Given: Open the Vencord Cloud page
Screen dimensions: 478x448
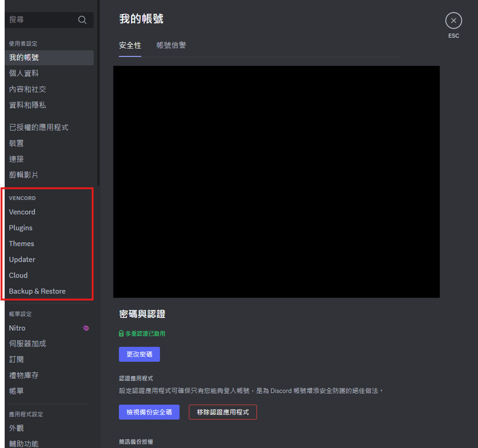Looking at the screenshot, I should click(49, 275).
